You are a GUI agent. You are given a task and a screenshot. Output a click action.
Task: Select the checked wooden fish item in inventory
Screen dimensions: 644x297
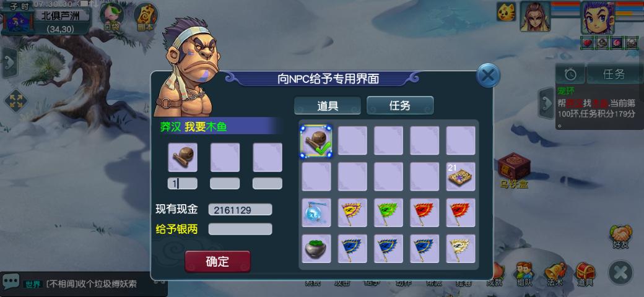coord(316,140)
